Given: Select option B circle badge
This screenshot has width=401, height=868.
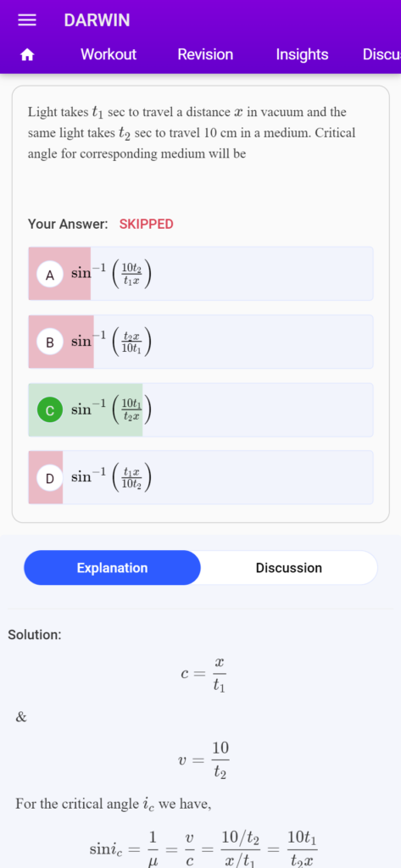Looking at the screenshot, I should tap(50, 342).
